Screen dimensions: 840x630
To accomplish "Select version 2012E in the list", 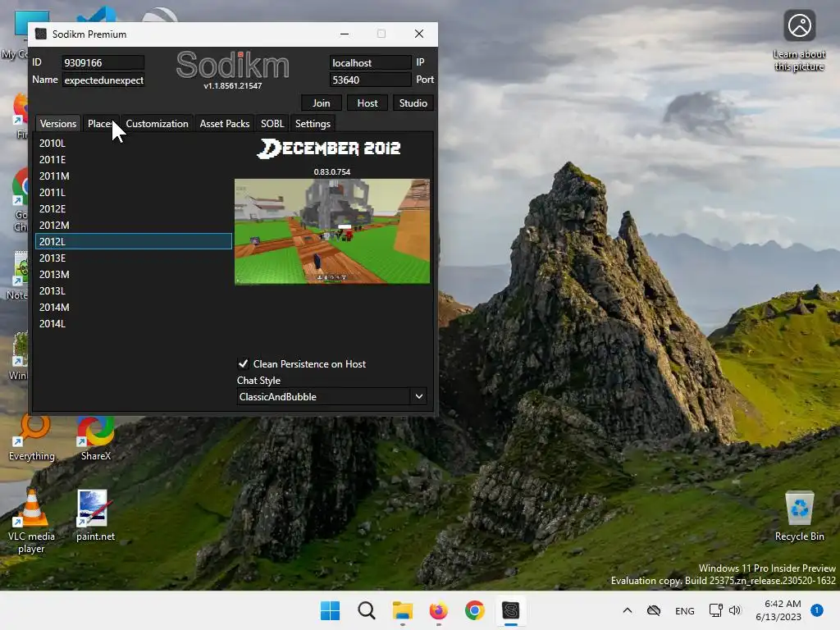I will pos(134,209).
